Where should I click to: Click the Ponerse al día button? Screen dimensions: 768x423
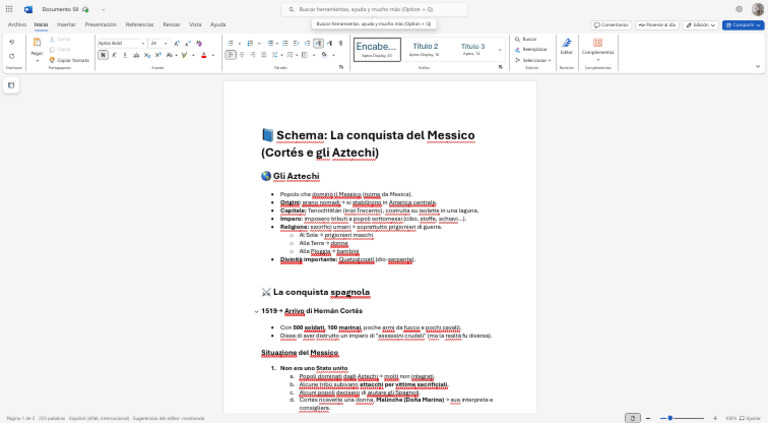[657, 25]
